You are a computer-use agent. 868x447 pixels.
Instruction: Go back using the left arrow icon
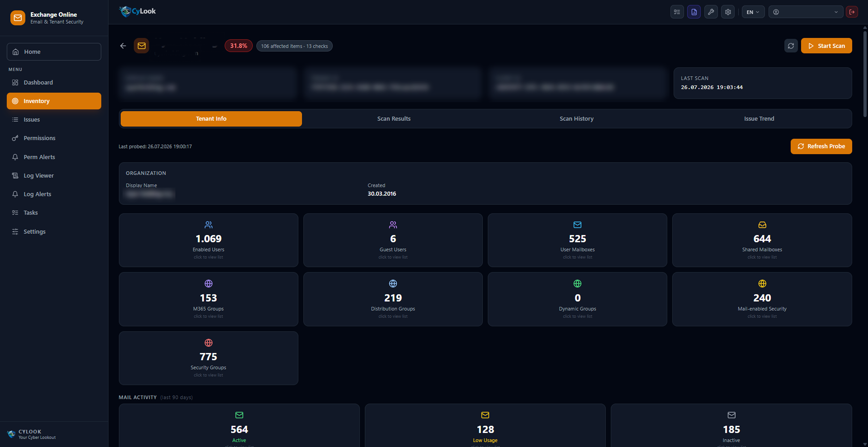[123, 46]
